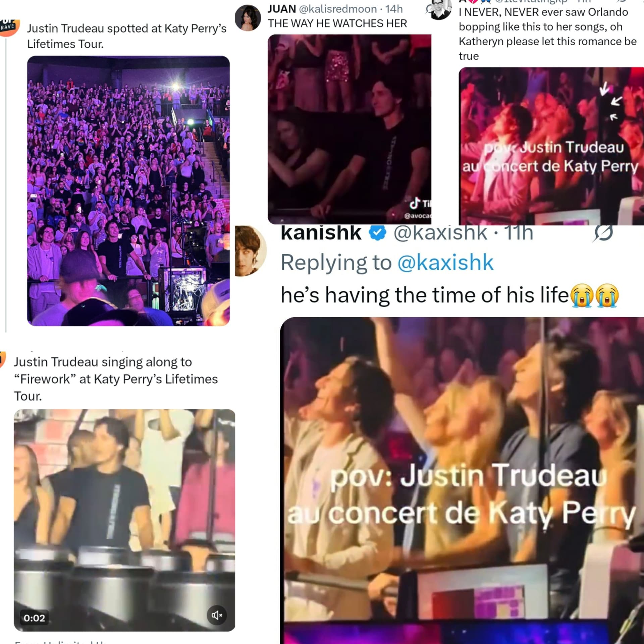Open the concert crowd photo

coord(128,191)
